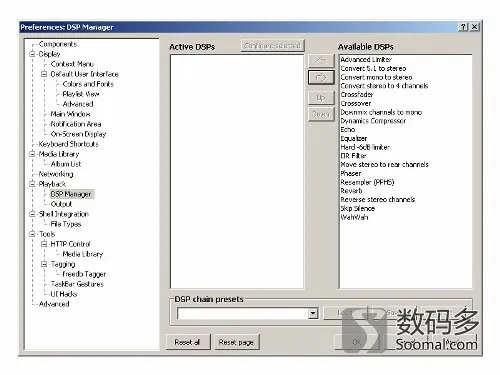Open the Playlist View preferences page
The width and height of the screenshot is (500, 375).
(81, 94)
